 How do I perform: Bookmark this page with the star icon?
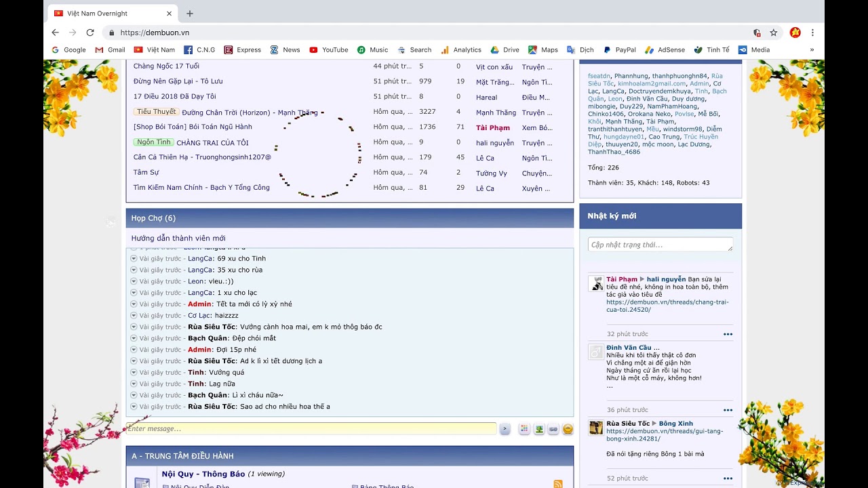click(x=774, y=33)
